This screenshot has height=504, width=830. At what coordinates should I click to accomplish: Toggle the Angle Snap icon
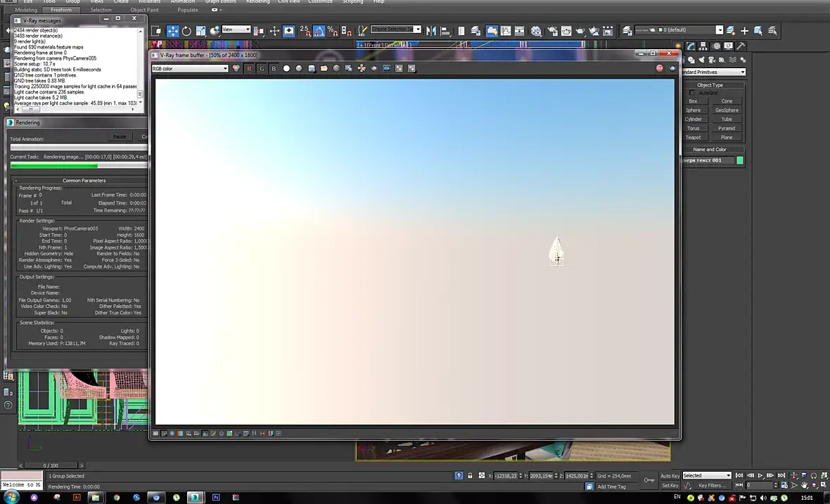click(319, 31)
